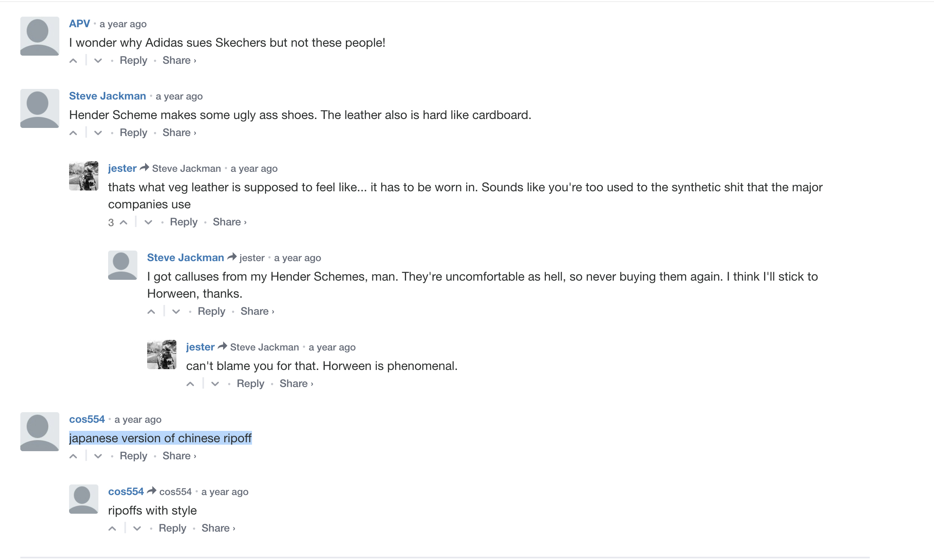Downvote jester's veg leather comment

coord(148,223)
